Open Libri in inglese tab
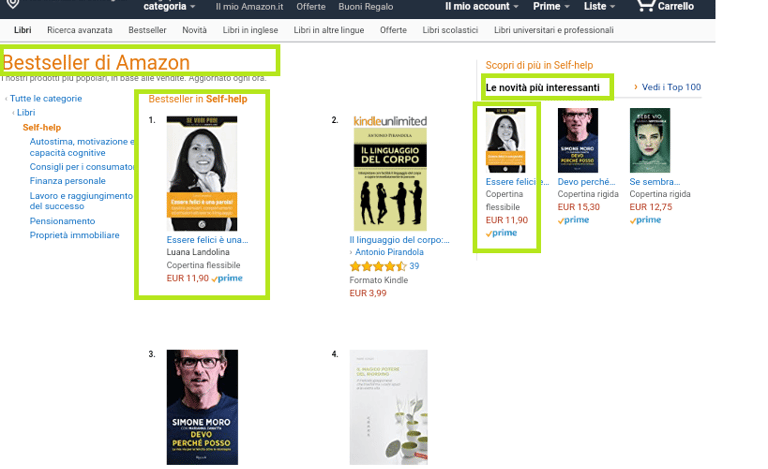The image size is (768, 469). point(250,30)
